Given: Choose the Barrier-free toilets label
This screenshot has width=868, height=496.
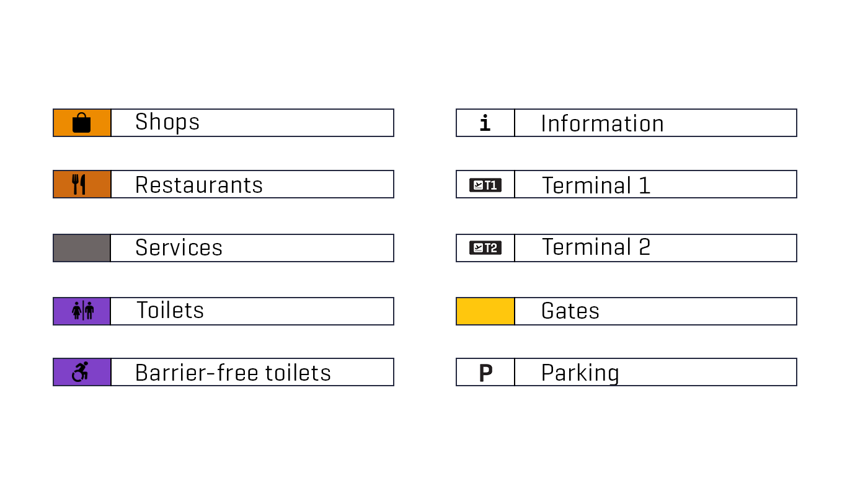Looking at the screenshot, I should [x=233, y=373].
